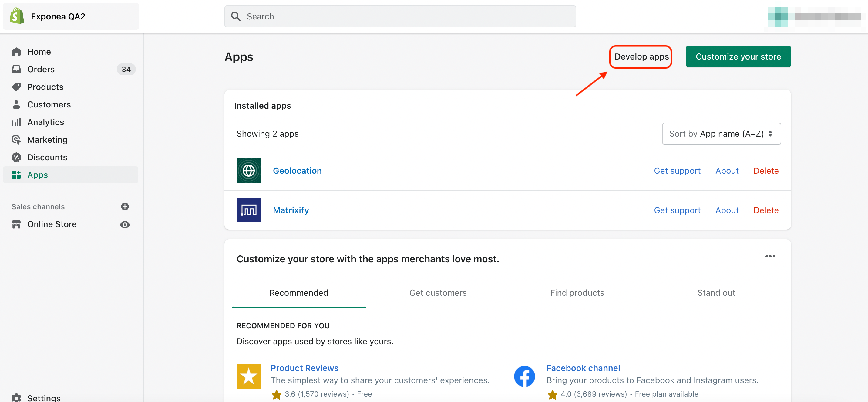Click the Develop apps button
Screen dimensions: 868x402
tap(641, 56)
